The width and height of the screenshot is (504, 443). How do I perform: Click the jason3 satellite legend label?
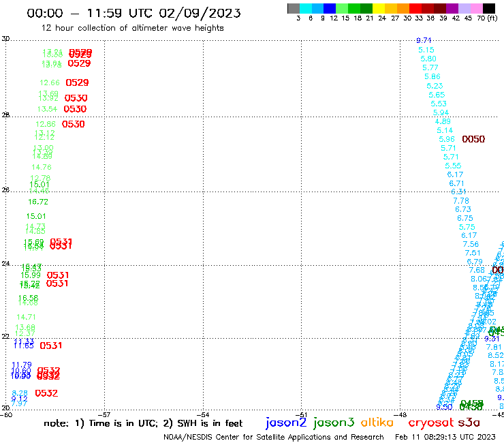click(334, 423)
